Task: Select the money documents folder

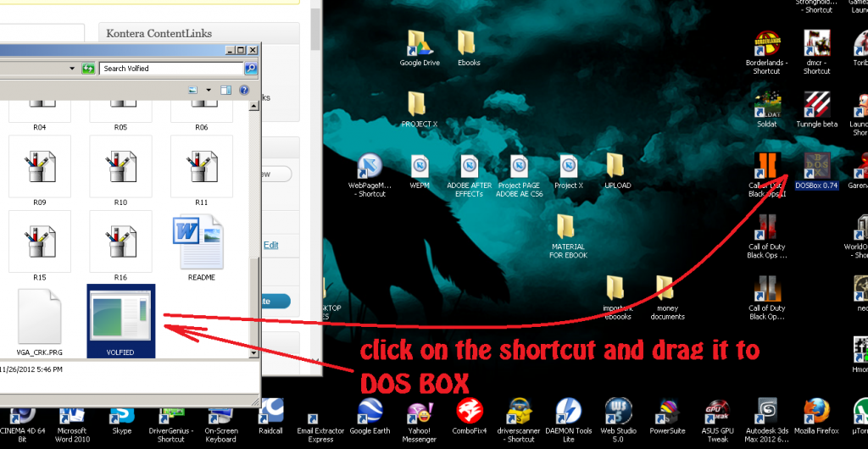Action: [667, 297]
